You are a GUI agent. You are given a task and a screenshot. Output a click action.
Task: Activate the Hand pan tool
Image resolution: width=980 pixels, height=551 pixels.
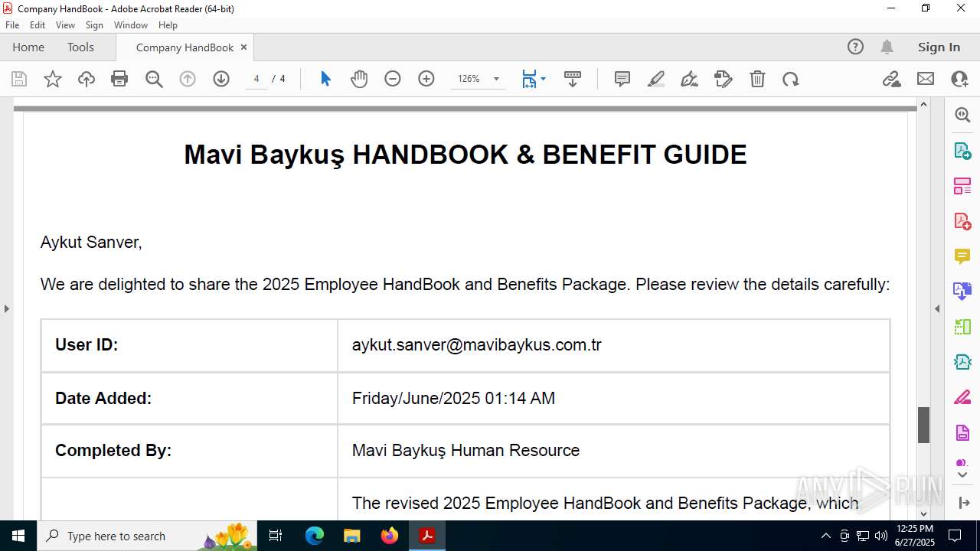pyautogui.click(x=359, y=79)
